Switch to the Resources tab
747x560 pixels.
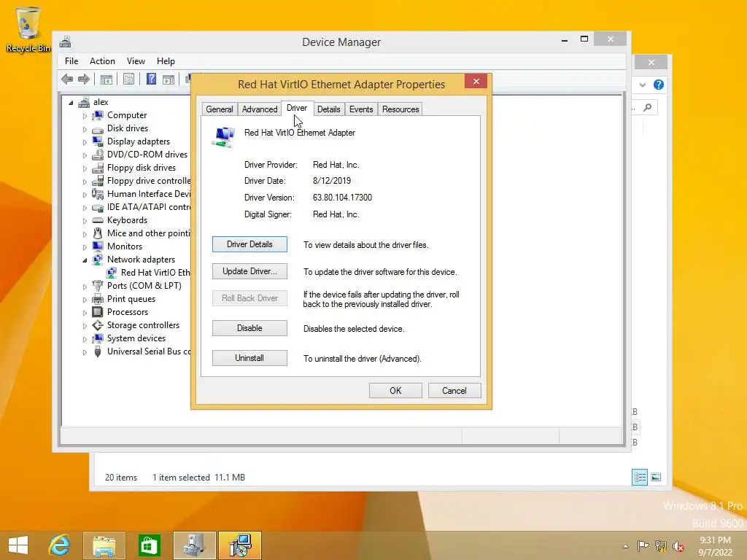pos(400,109)
